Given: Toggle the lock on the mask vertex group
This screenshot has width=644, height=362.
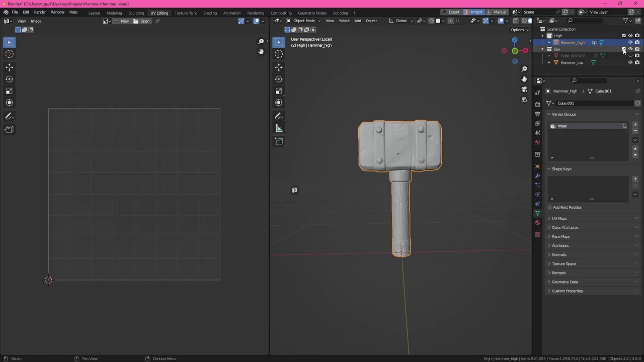Looking at the screenshot, I should pos(624,126).
